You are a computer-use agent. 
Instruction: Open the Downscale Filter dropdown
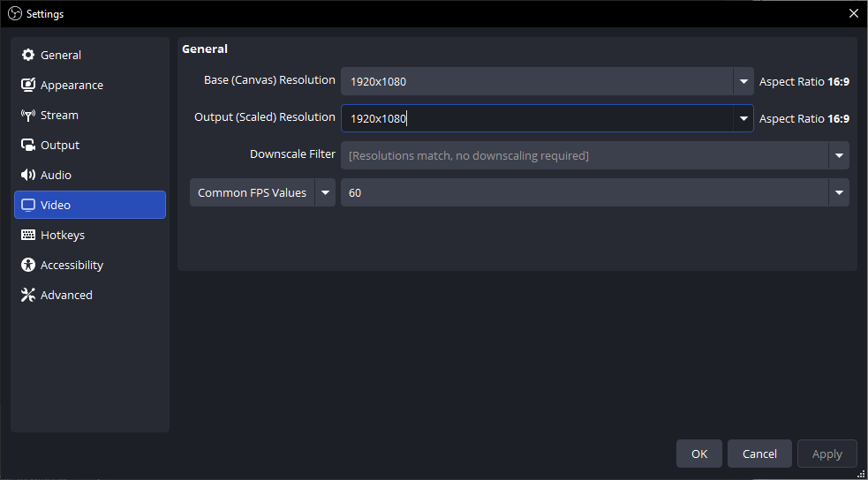(x=595, y=155)
